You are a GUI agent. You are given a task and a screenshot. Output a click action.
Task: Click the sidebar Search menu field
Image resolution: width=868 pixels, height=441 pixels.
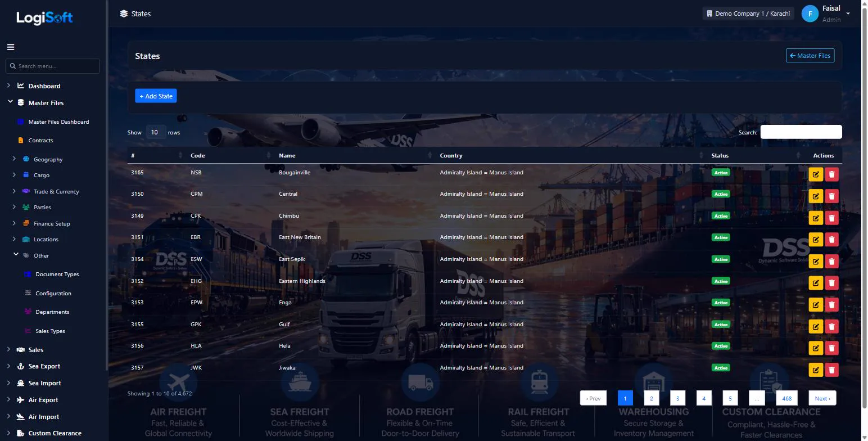(53, 66)
